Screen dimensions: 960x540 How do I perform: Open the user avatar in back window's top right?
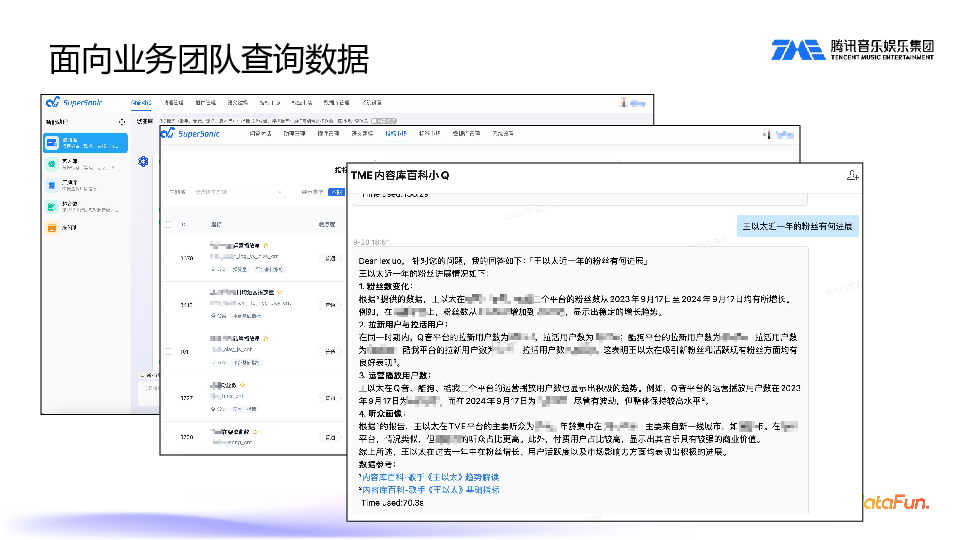tap(626, 102)
